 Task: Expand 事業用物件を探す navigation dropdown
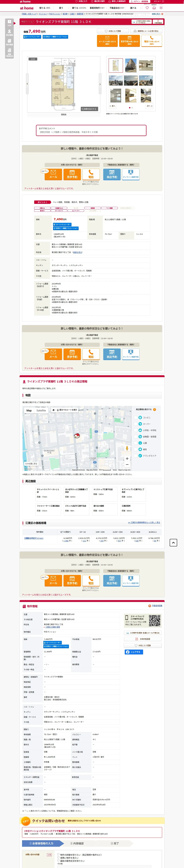[98, 8]
